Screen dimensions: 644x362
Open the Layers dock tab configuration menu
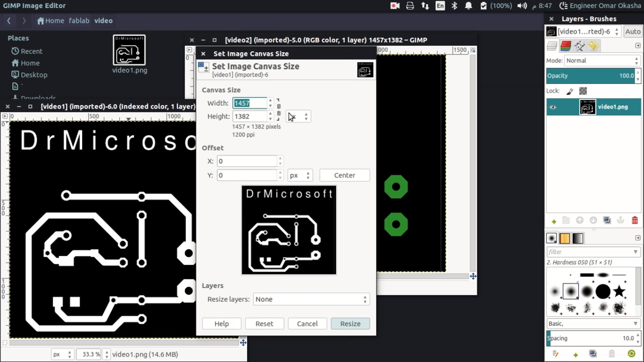coord(637,46)
